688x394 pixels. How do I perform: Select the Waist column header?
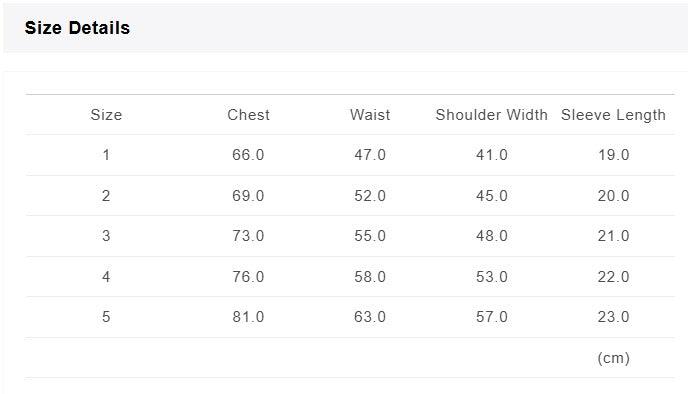370,115
